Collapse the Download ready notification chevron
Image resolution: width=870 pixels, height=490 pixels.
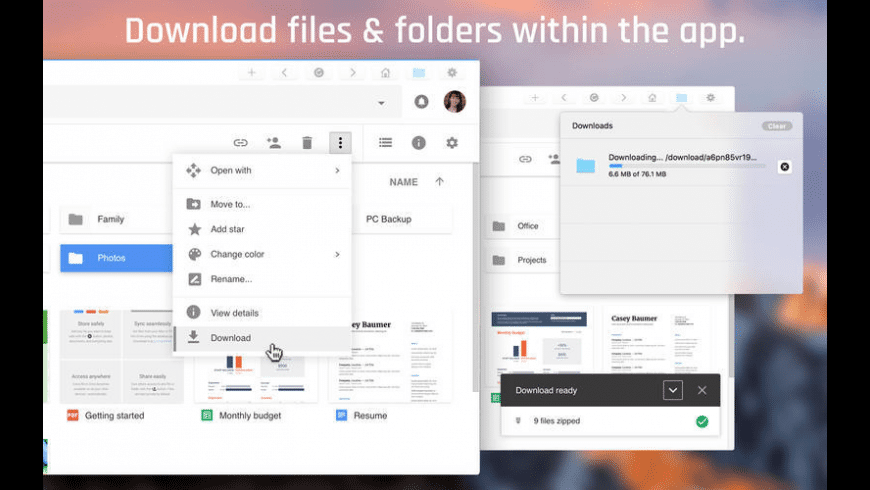coord(672,390)
